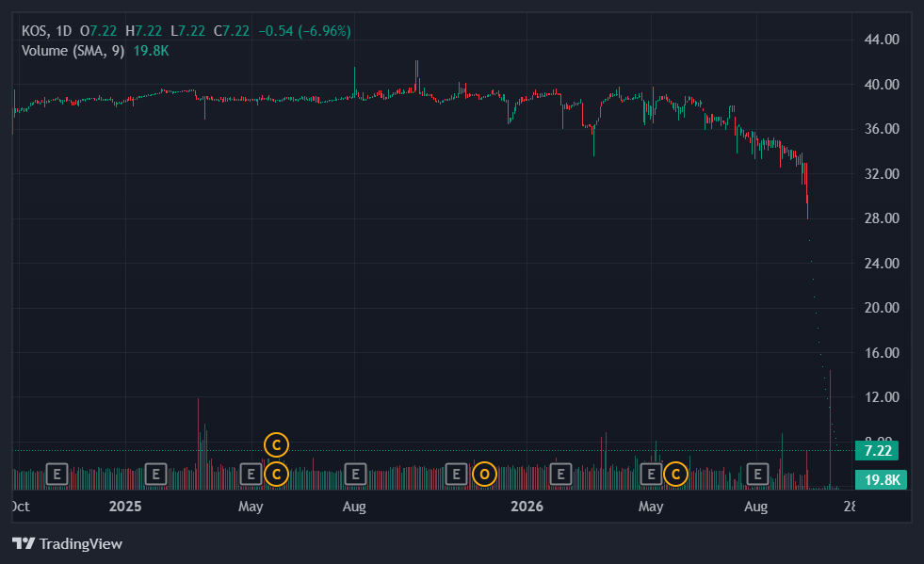
Task: Open the TradingView logo link
Action: pos(67,543)
